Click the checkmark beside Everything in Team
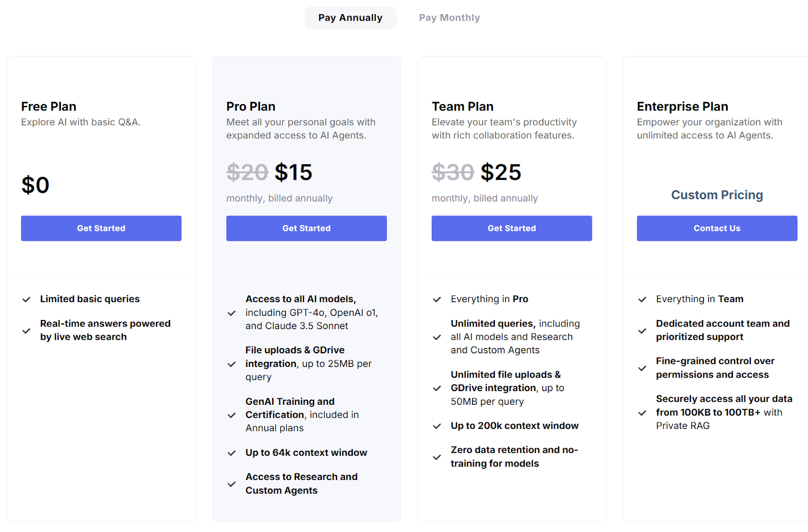The width and height of the screenshot is (808, 532). [x=642, y=299]
